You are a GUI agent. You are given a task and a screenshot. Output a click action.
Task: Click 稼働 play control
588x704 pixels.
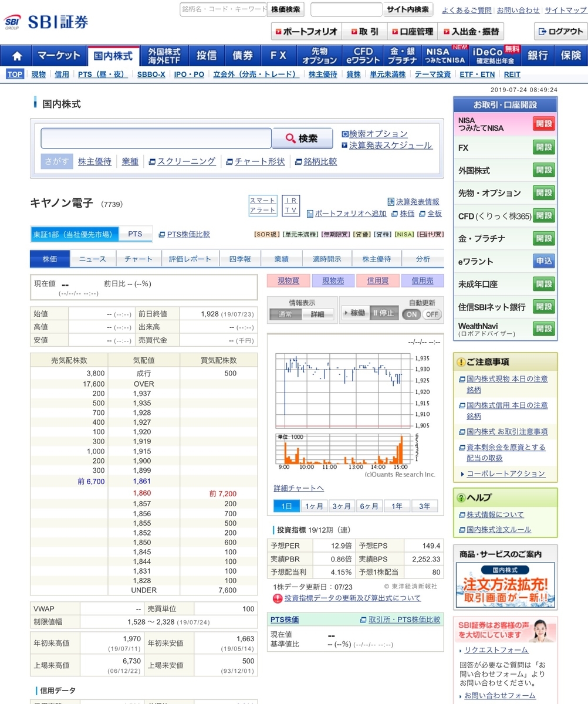[x=354, y=313]
